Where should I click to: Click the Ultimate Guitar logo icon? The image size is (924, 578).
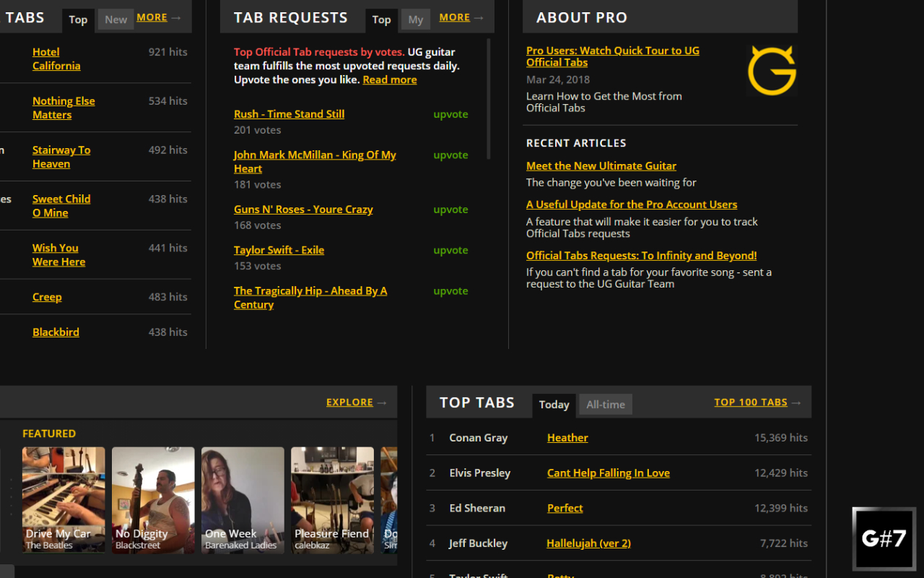tap(772, 70)
